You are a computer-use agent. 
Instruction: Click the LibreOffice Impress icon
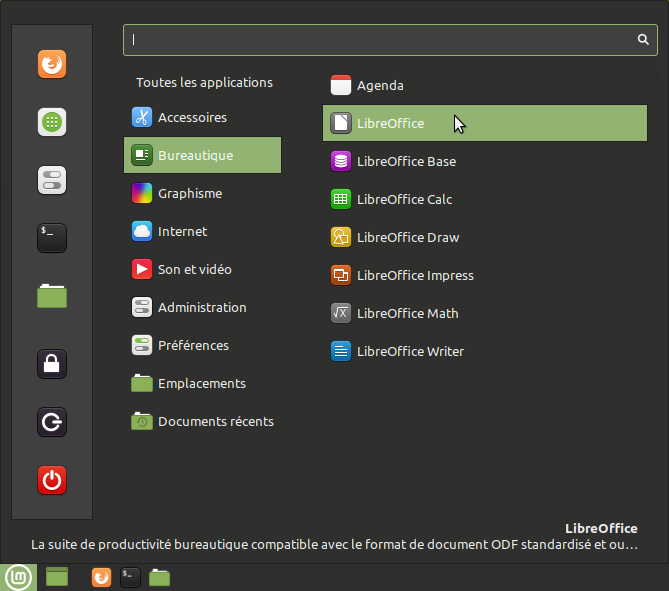tap(341, 275)
